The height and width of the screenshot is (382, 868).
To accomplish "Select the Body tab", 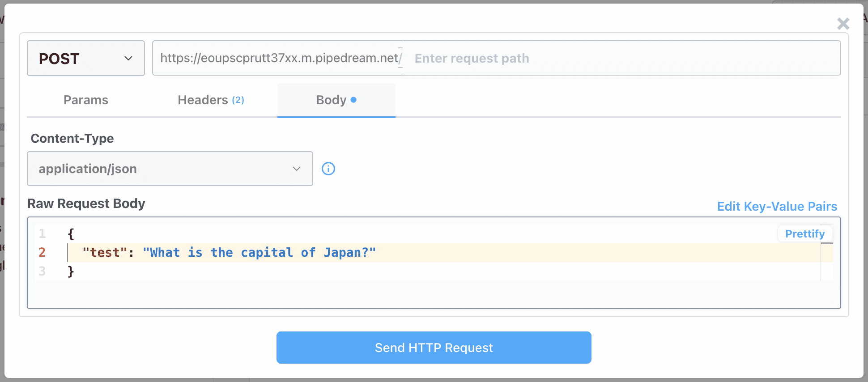I will [336, 100].
